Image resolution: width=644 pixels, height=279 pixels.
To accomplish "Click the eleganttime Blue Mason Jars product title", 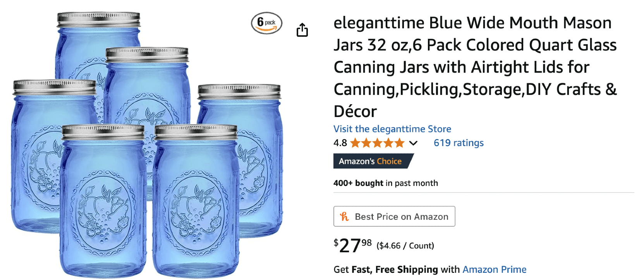I will tap(475, 67).
